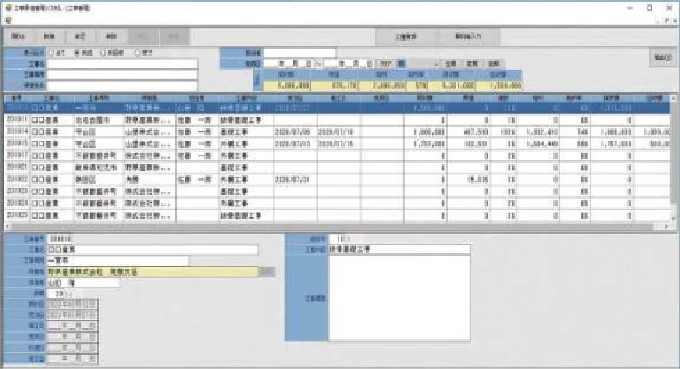Click the raised button at top-right of filter area
The image size is (680, 369).
(662, 58)
